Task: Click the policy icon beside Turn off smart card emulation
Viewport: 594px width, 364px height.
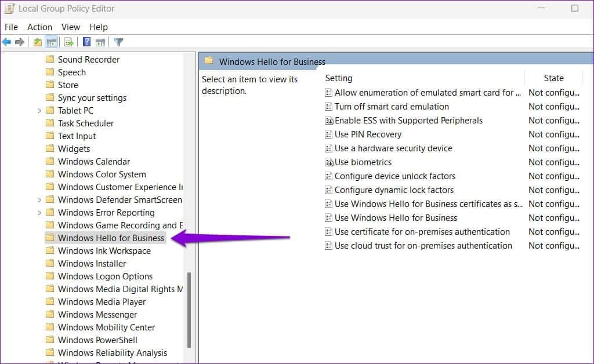Action: (x=328, y=107)
